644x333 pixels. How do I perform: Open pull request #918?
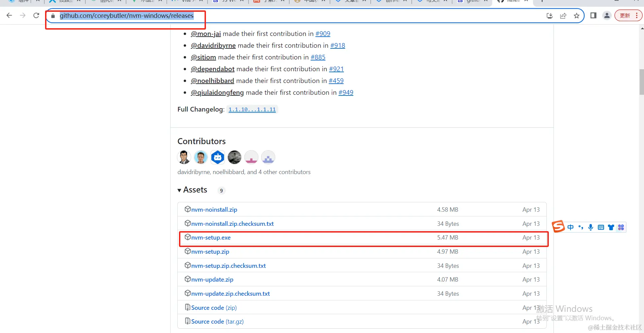337,45
